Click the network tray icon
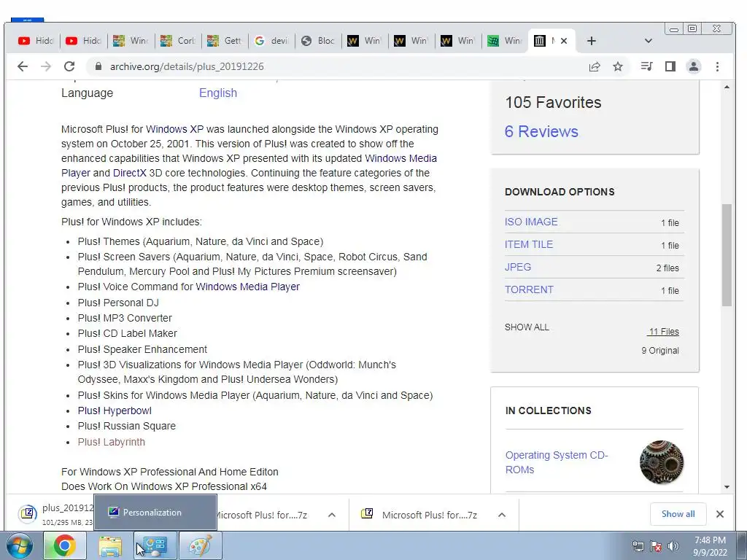 (638, 546)
